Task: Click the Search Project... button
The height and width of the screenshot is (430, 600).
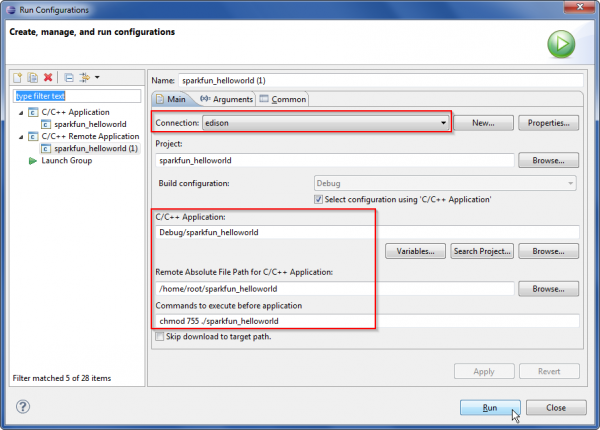Action: 482,251
